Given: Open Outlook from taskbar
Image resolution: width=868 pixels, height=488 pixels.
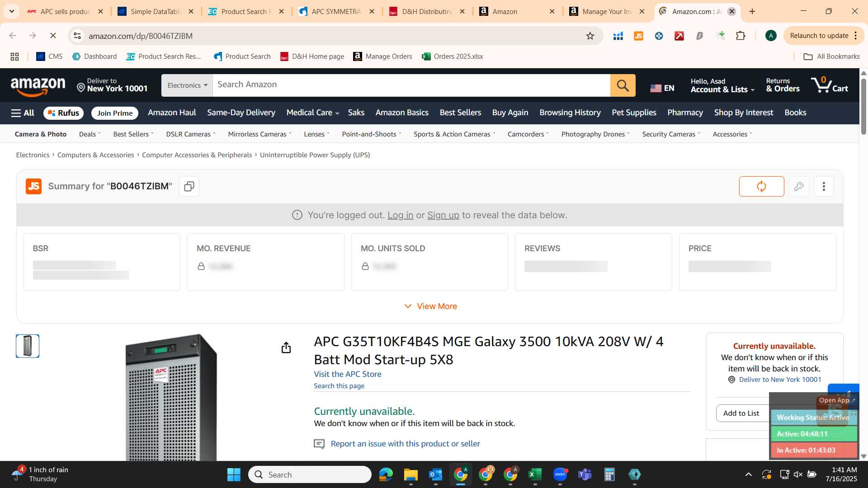Looking at the screenshot, I should coord(435,474).
